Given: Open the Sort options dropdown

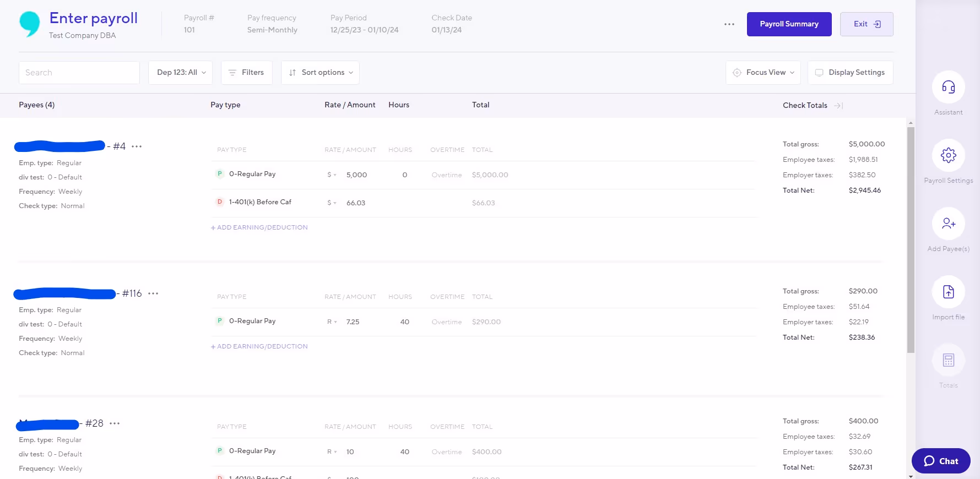Looking at the screenshot, I should pyautogui.click(x=320, y=73).
